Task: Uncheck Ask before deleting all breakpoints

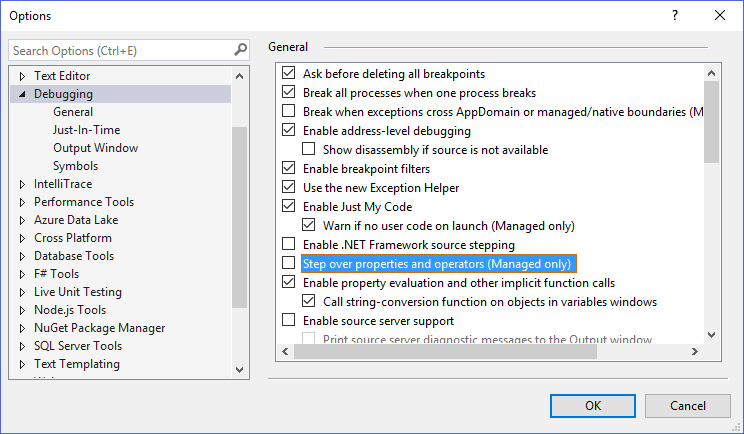Action: [289, 74]
